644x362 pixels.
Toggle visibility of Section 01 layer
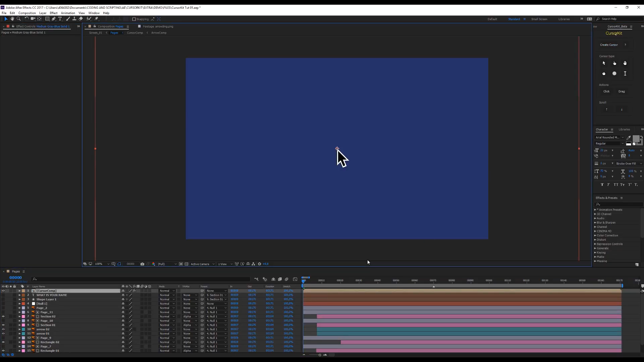(x=3, y=325)
